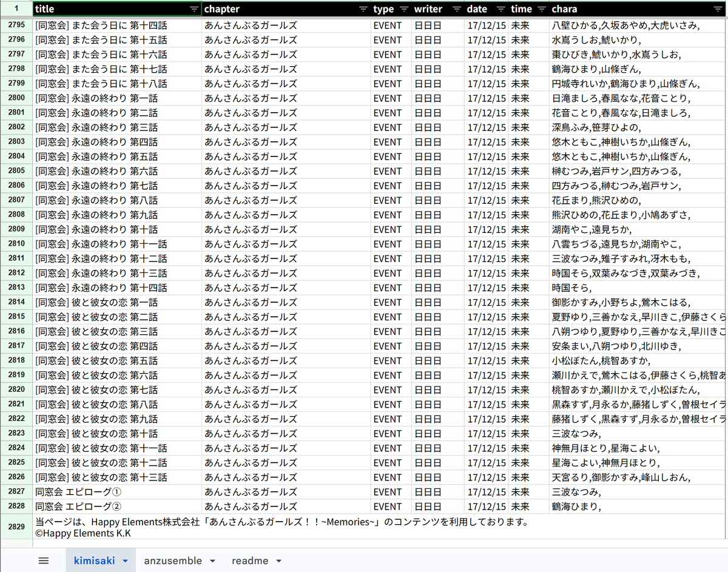Screen dimensions: 728x572
Task: Select EVENT type cell in row 2827
Action: pos(391,492)
